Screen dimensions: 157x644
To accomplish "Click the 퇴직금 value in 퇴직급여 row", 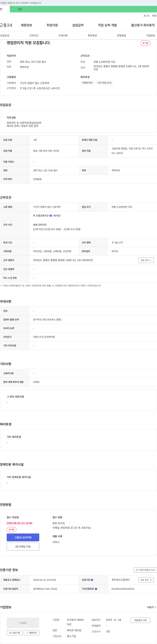I will pyautogui.click(x=115, y=251).
